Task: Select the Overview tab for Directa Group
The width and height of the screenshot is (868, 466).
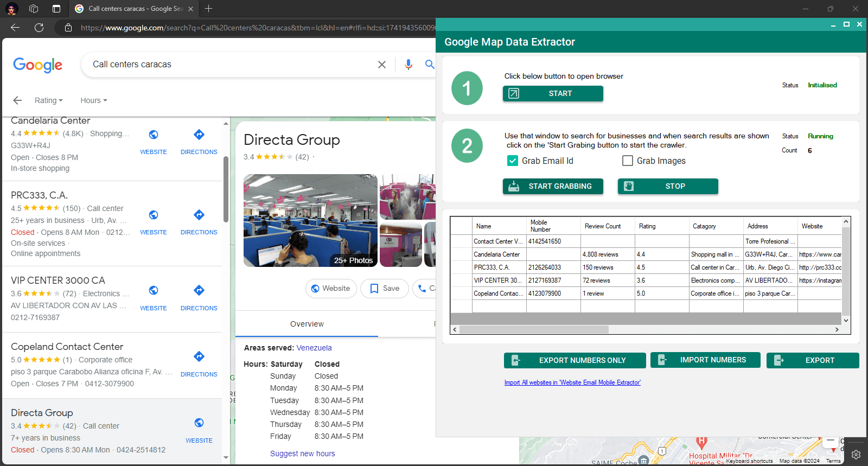Action: pos(307,324)
